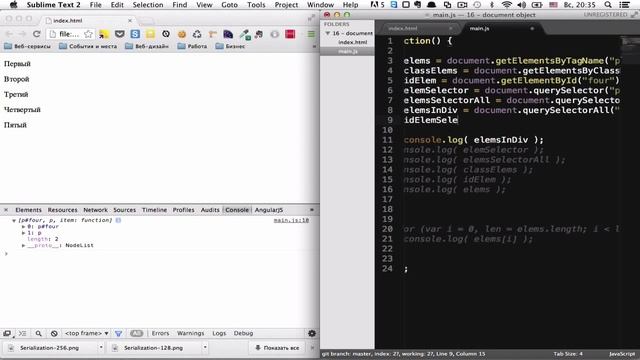This screenshot has height=360, width=640.
Task: Switch to the Resources DevTools tab
Action: click(x=62, y=210)
